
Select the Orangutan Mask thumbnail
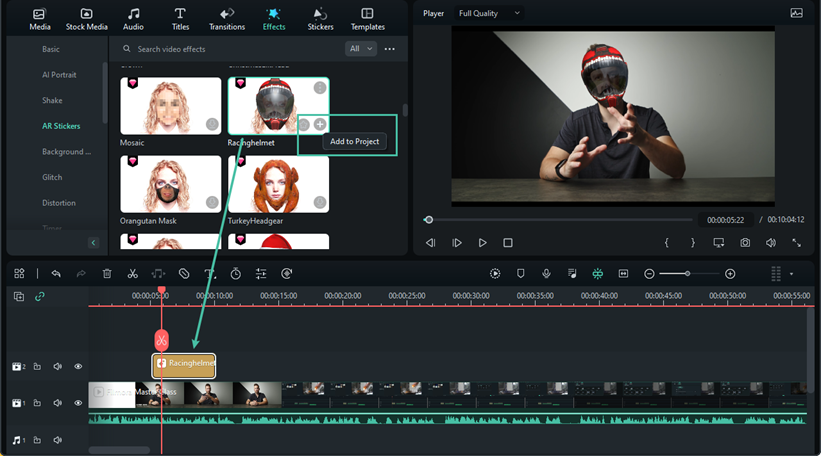171,184
